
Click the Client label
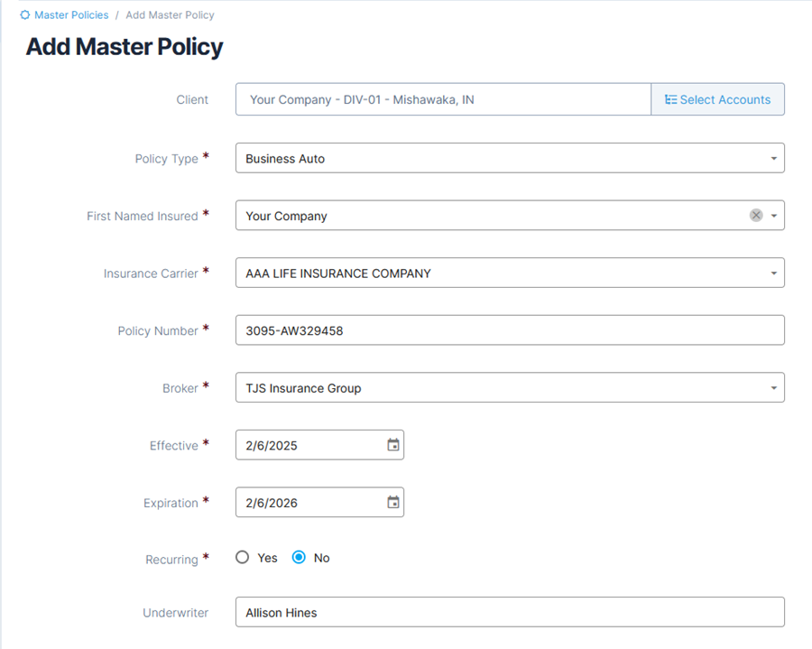[x=192, y=99]
